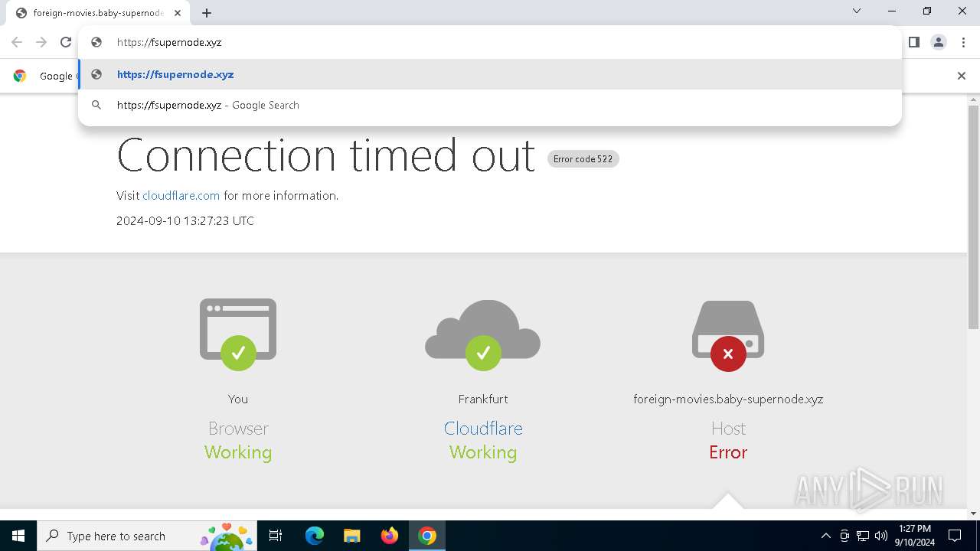Open the cloudflare.com link
Viewport: 980px width, 551px height.
tap(181, 196)
